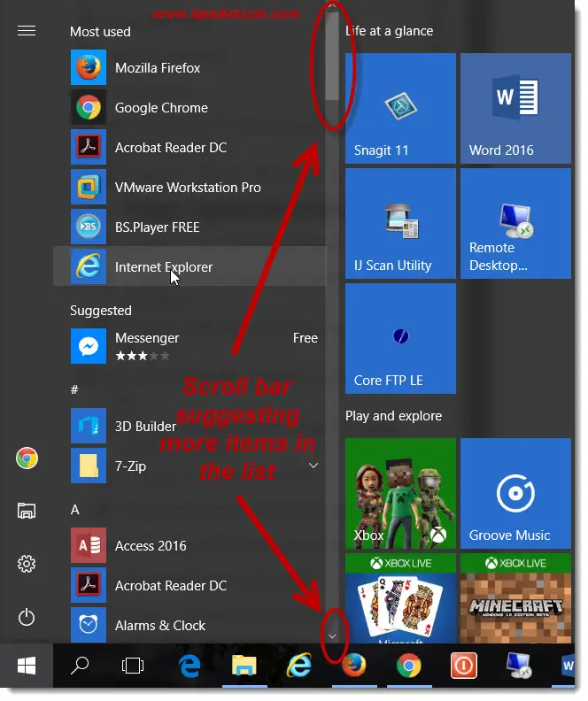Open Remote Desktop icon on taskbar
Screen dimensions: 588x701
[519, 666]
